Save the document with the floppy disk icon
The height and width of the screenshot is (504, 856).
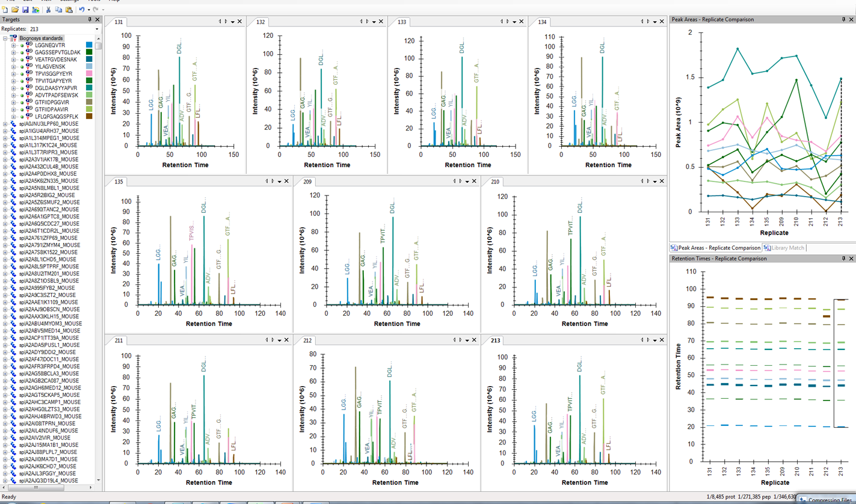pyautogui.click(x=25, y=10)
